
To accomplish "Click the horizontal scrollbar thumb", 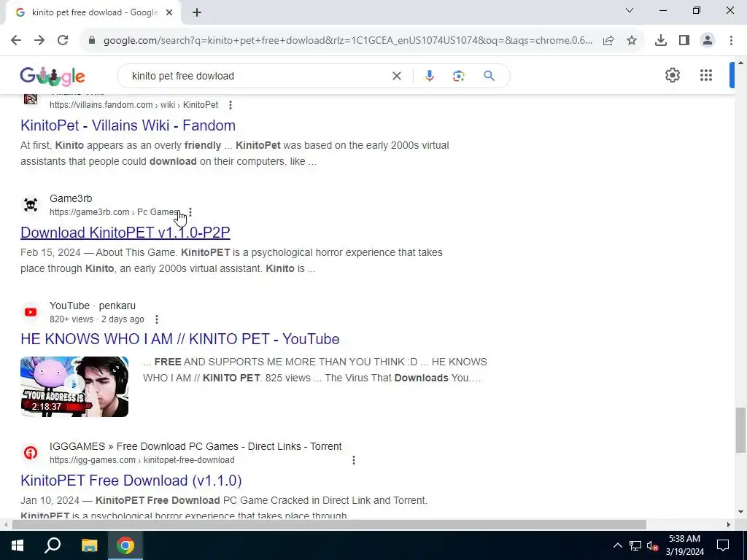I will (329, 524).
